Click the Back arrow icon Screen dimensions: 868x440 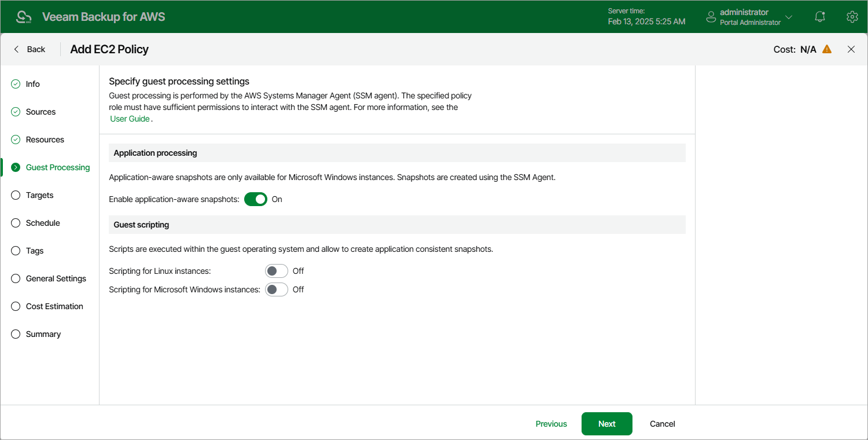click(16, 49)
